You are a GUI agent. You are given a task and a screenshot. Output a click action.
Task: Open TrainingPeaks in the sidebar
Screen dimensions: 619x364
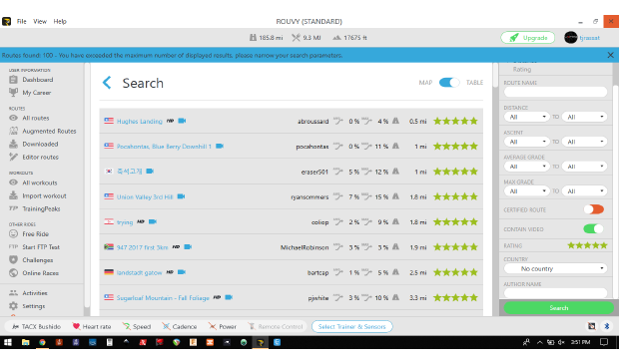pyautogui.click(x=41, y=208)
